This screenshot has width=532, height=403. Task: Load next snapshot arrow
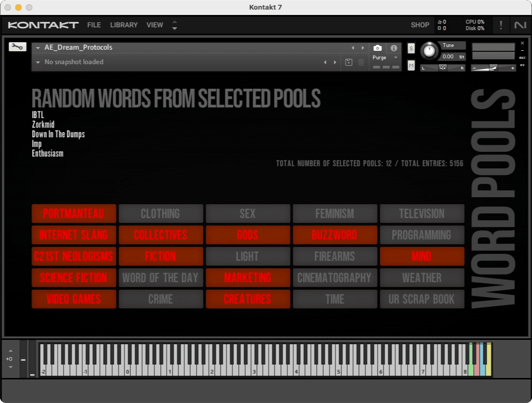point(335,62)
